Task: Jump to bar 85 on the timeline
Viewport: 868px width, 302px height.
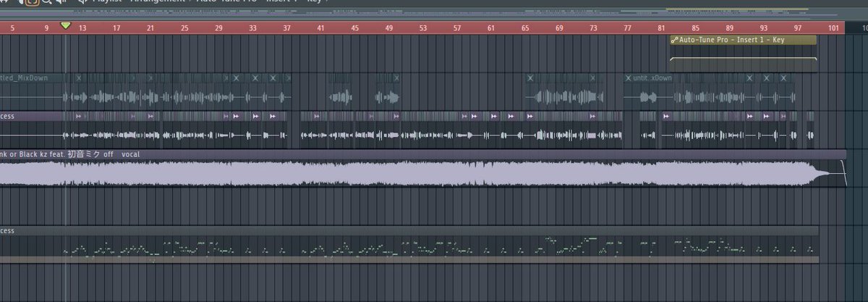Action: coord(695,27)
